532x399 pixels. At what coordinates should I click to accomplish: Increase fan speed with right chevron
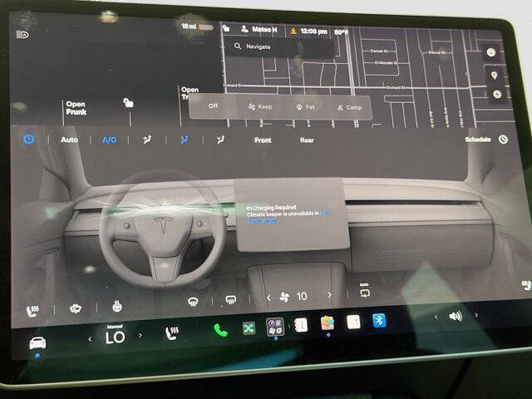tap(329, 295)
